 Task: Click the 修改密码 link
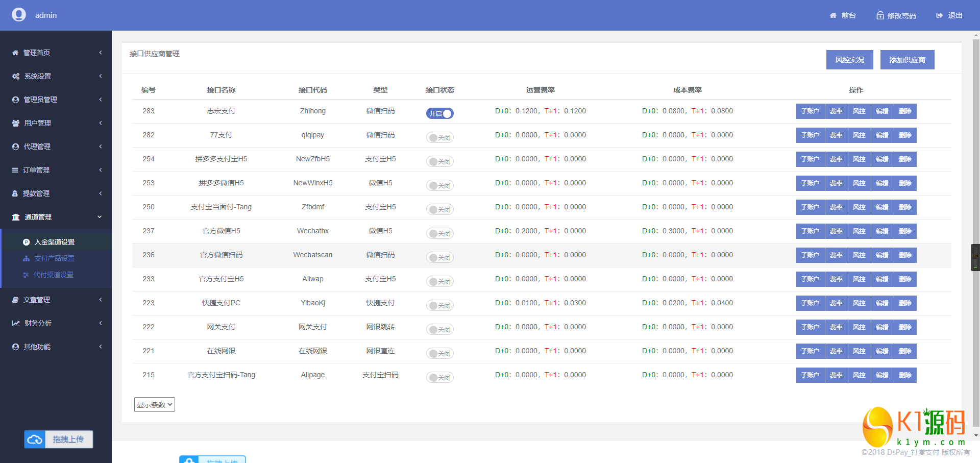[x=896, y=15]
